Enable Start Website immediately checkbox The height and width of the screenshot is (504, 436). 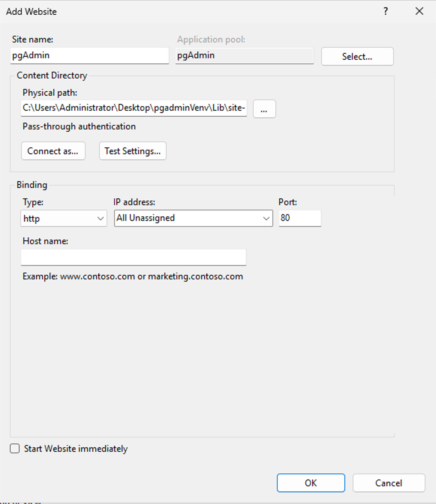[15, 448]
